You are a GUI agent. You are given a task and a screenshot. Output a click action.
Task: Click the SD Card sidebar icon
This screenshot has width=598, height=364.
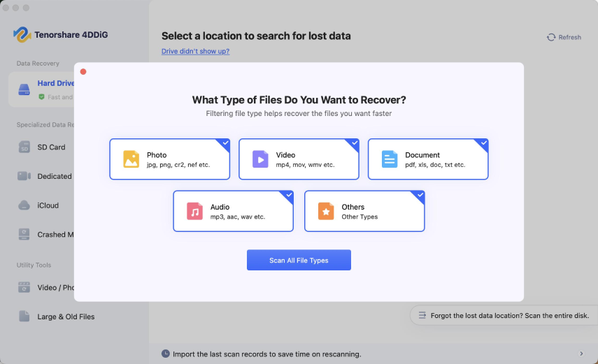(x=24, y=147)
